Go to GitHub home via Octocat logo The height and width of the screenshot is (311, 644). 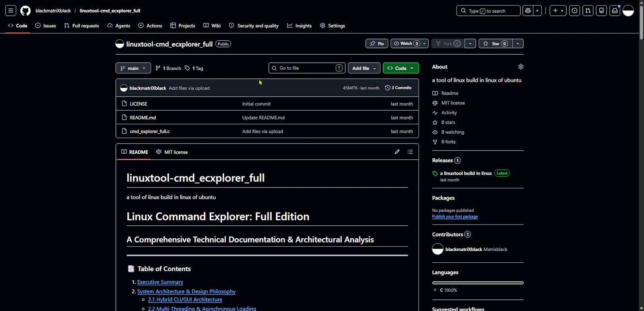click(x=25, y=11)
